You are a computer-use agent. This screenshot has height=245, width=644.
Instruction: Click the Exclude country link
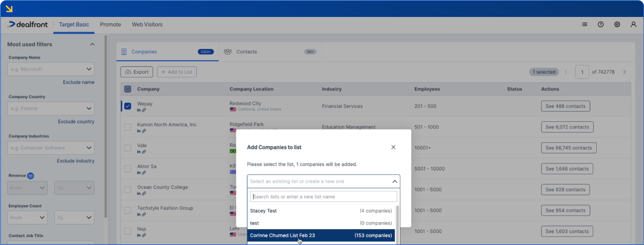(x=76, y=121)
